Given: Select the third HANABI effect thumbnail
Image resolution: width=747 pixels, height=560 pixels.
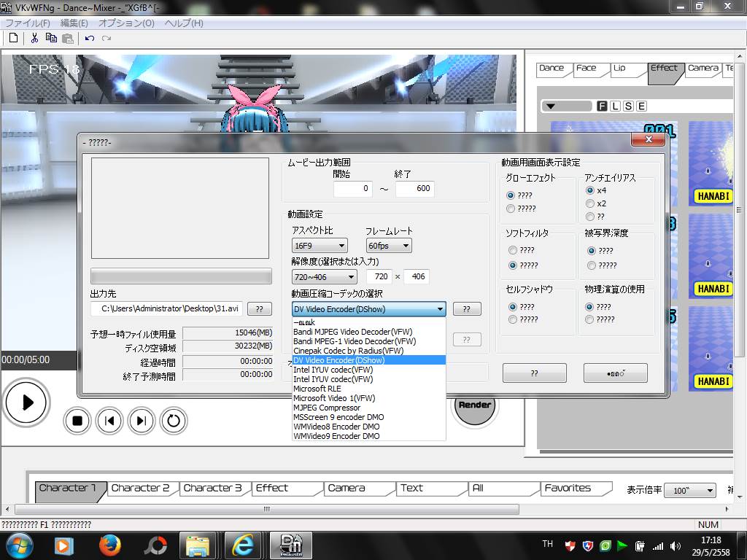Looking at the screenshot, I should click(711, 349).
